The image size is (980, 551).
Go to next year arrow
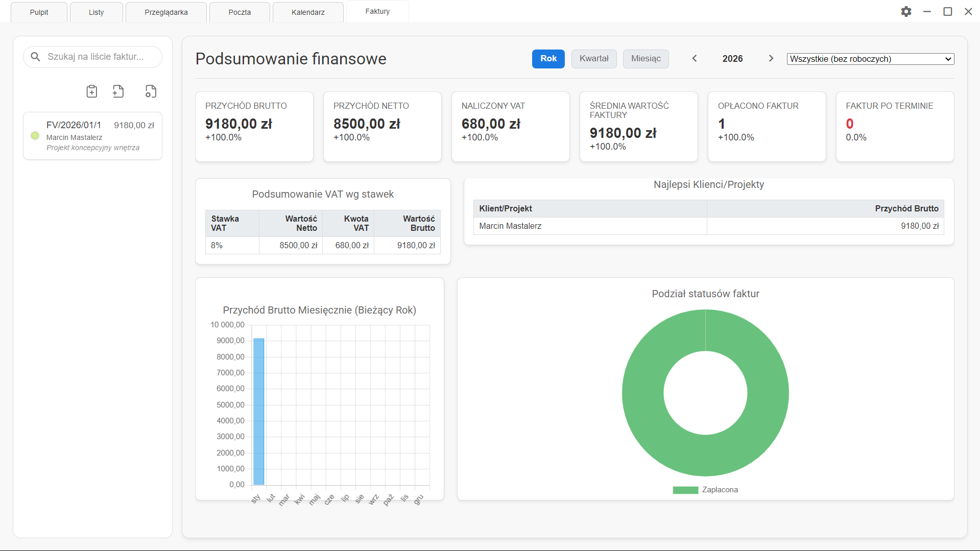771,59
